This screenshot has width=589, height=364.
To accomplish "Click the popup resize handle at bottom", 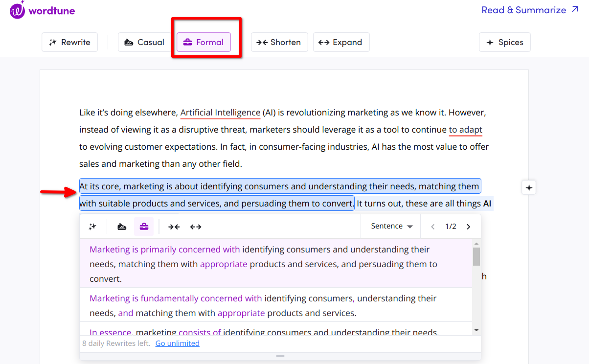I will coord(280,356).
